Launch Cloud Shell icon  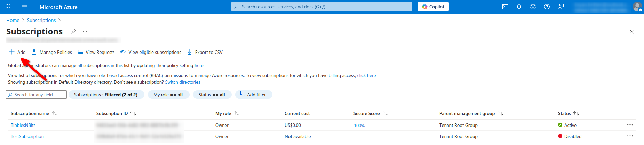click(x=505, y=7)
